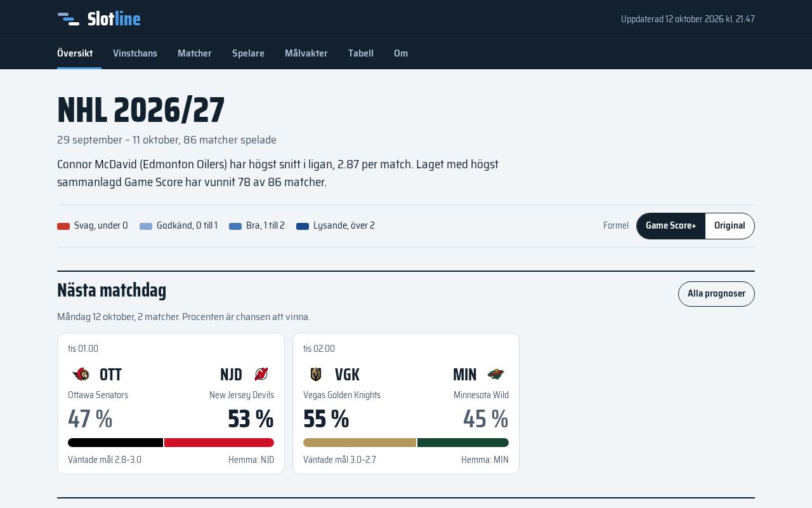Click the light blue Godkänd legend swatch

[146, 226]
